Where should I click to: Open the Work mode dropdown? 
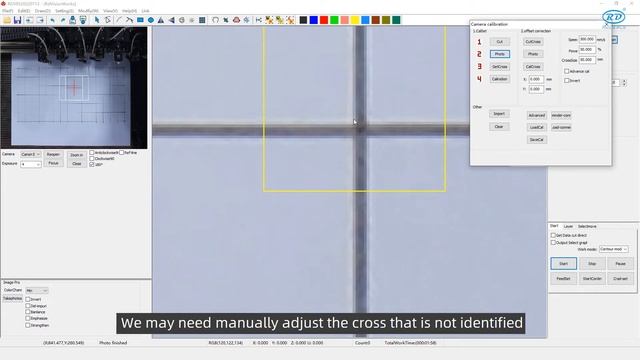(613, 249)
